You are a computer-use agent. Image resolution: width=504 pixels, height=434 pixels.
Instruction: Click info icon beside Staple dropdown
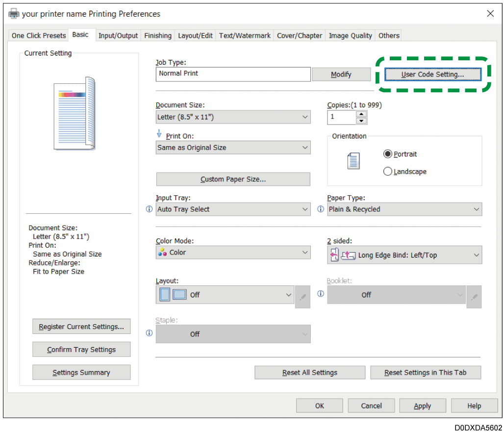[x=150, y=333]
